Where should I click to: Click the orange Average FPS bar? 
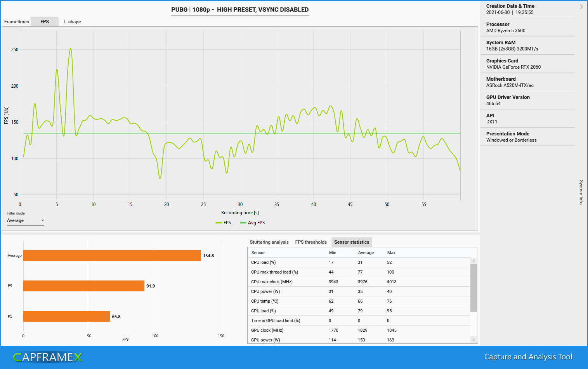[x=112, y=256]
